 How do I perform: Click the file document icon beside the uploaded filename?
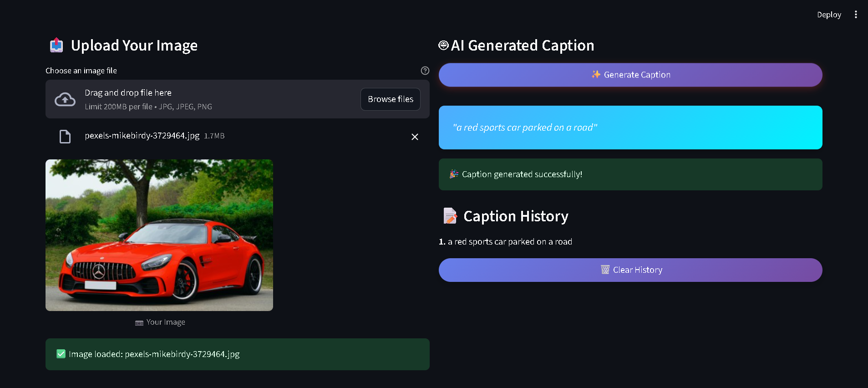(65, 137)
